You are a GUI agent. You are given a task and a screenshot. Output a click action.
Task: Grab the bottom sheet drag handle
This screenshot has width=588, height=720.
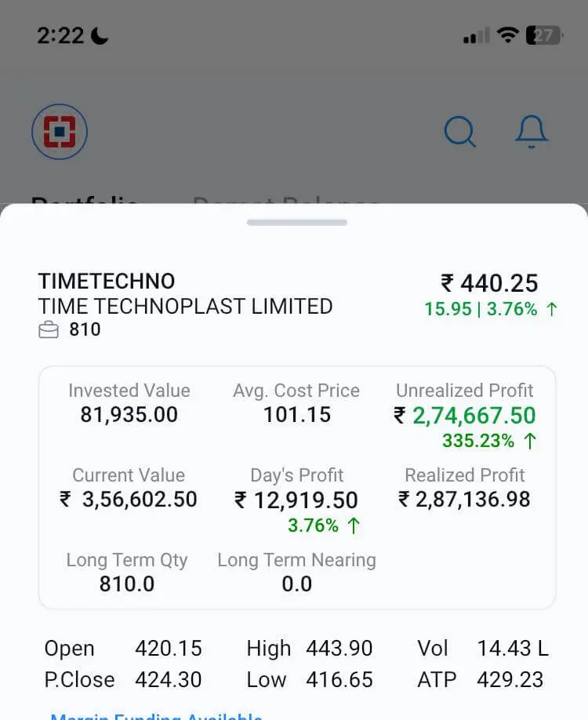tap(296, 223)
